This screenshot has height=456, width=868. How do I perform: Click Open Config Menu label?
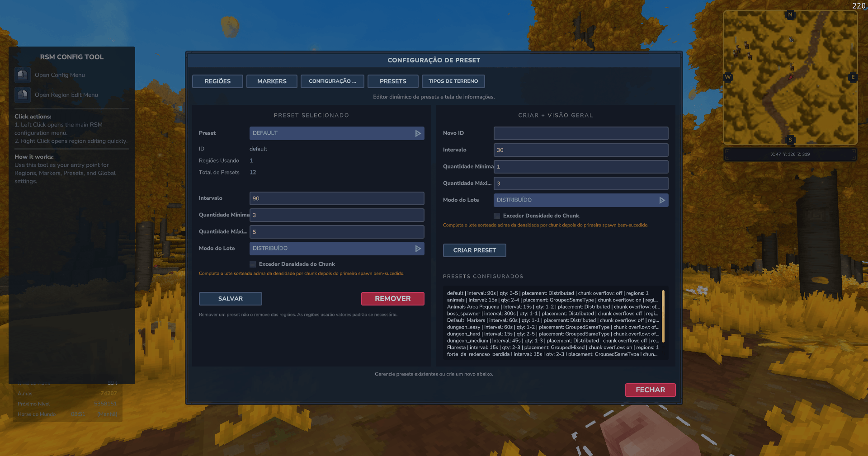point(60,75)
